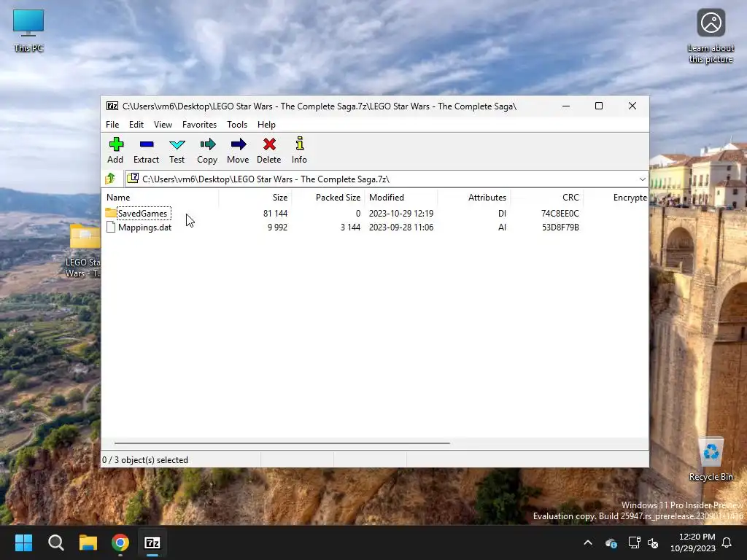Open the notifications bell

click(727, 542)
